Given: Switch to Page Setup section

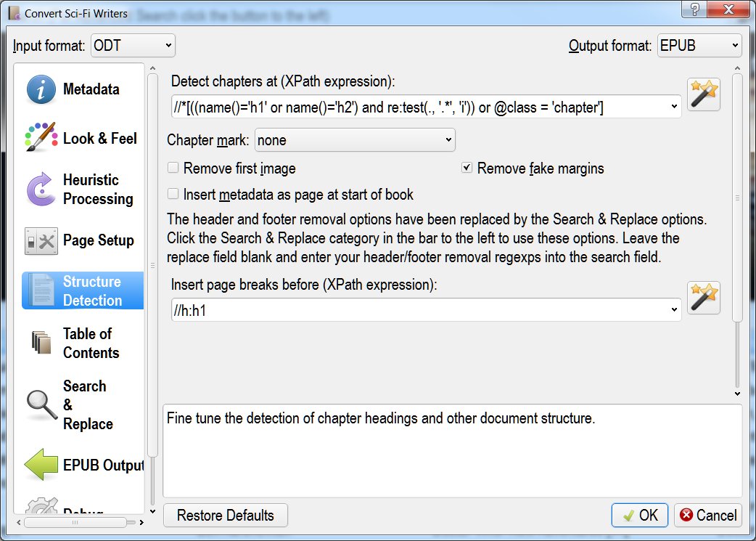Looking at the screenshot, I should [x=99, y=240].
